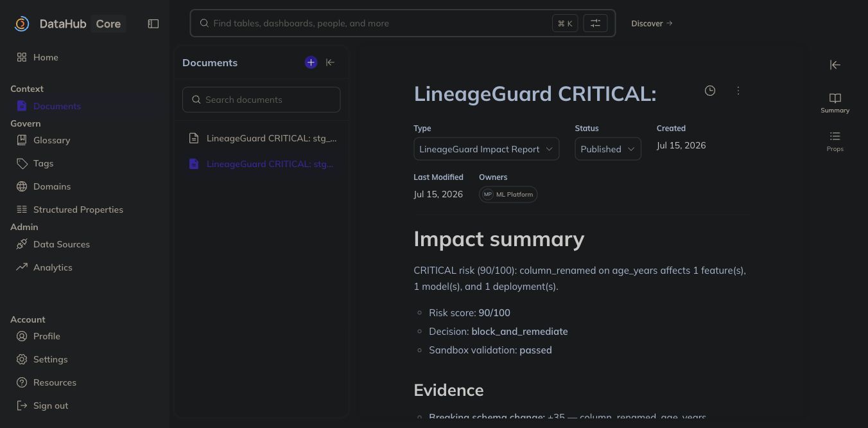Focus the Search documents field
The image size is (868, 428).
coord(261,100)
